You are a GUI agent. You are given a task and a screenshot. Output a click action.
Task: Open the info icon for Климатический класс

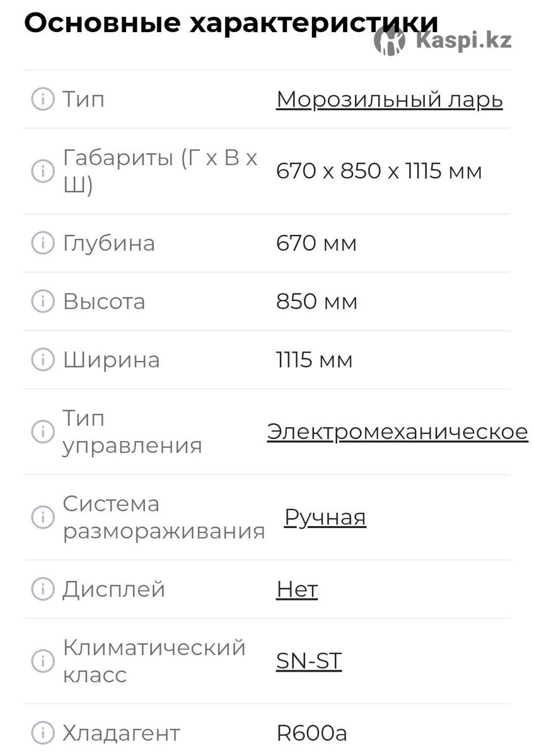point(43,661)
